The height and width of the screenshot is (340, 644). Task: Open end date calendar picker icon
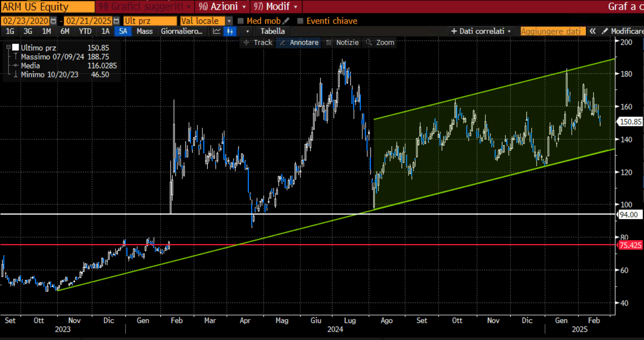(x=116, y=21)
